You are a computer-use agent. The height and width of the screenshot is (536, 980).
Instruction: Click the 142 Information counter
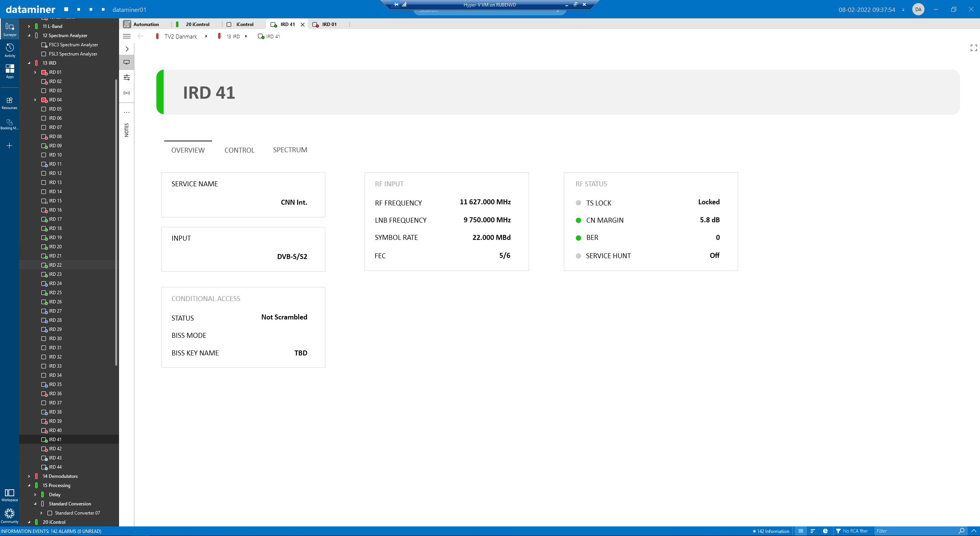tap(771, 531)
